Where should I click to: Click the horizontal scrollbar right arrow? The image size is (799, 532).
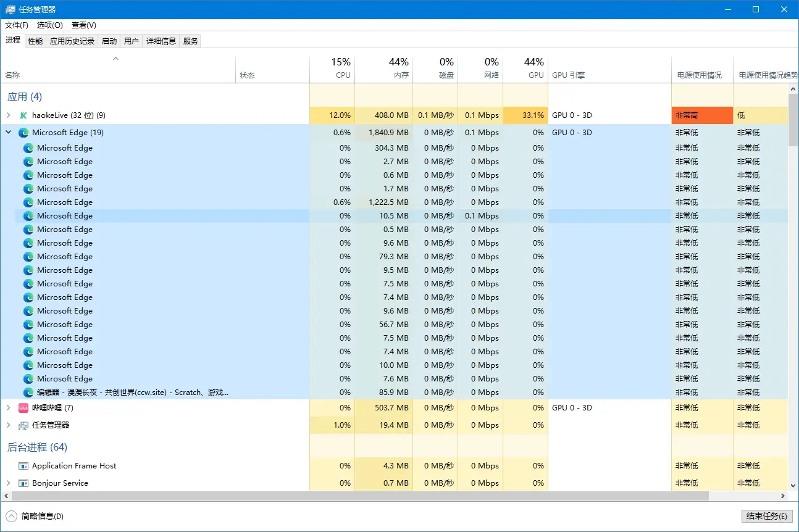[784, 496]
